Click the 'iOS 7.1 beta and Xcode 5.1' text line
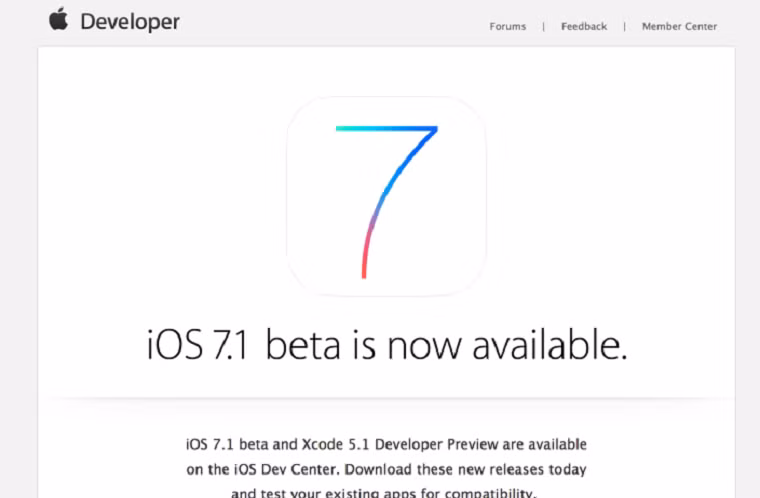Viewport: 760px width, 498px height. tap(386, 444)
